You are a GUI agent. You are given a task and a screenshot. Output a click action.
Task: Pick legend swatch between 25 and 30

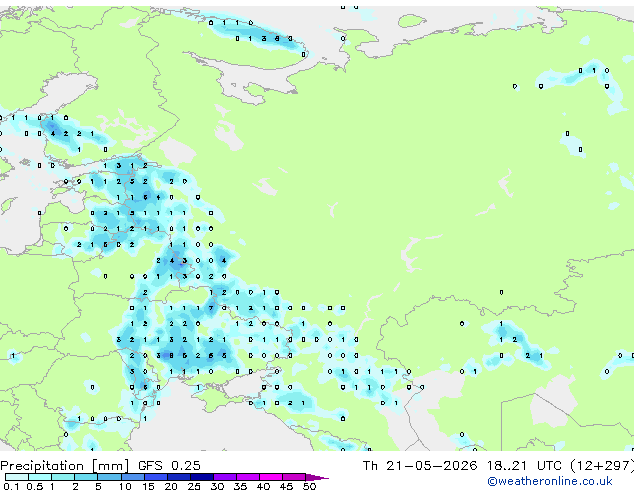coord(201,477)
